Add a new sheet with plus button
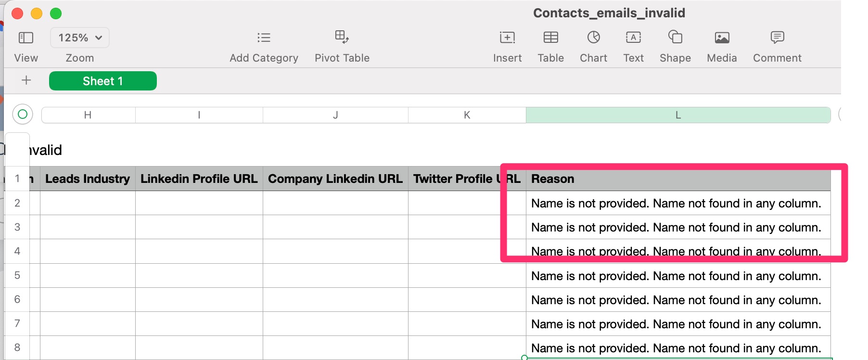The height and width of the screenshot is (360, 868). point(26,80)
